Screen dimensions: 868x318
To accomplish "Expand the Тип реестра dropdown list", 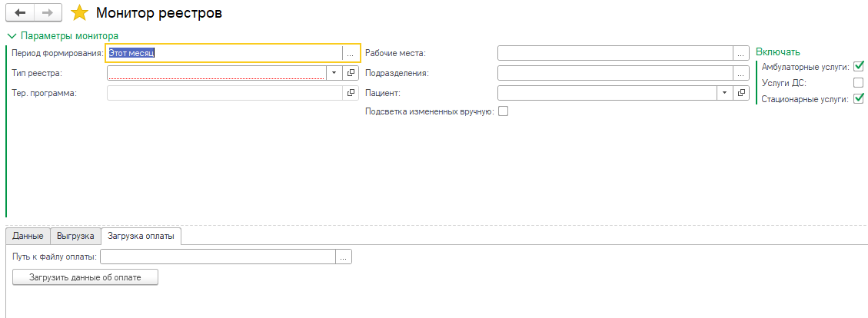I will [334, 73].
